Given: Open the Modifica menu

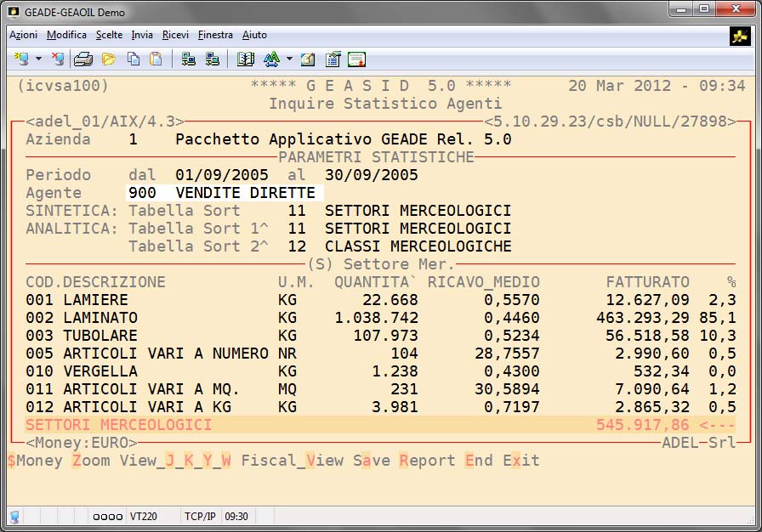Looking at the screenshot, I should click(66, 35).
